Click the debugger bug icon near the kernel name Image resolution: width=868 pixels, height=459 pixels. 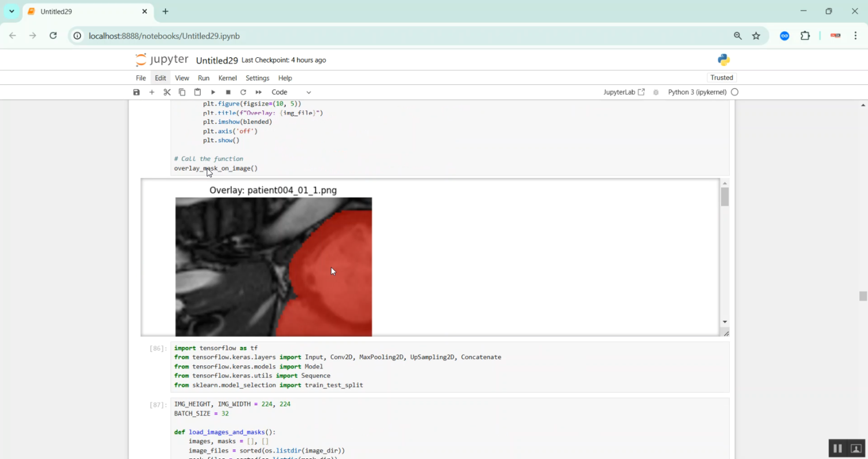coord(656,92)
